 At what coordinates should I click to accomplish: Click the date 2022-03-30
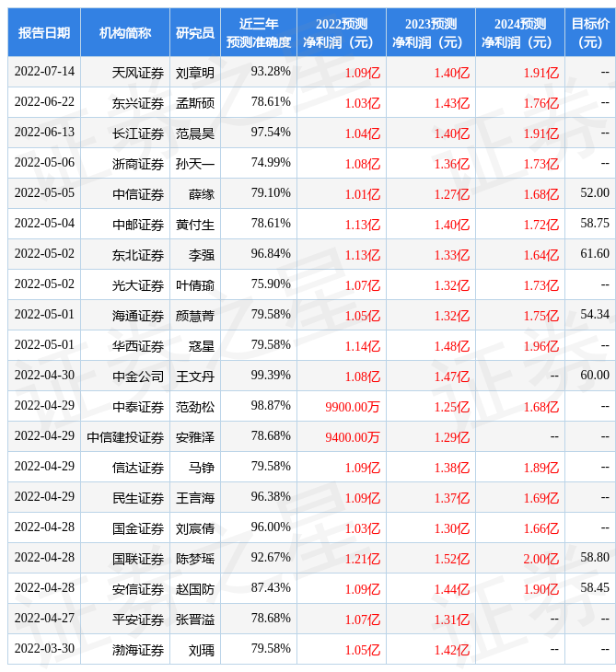coord(44,649)
